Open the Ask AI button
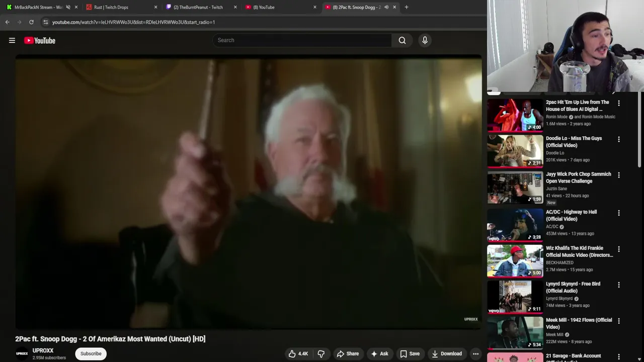Viewport: 644px width, 362px height. 379,353
